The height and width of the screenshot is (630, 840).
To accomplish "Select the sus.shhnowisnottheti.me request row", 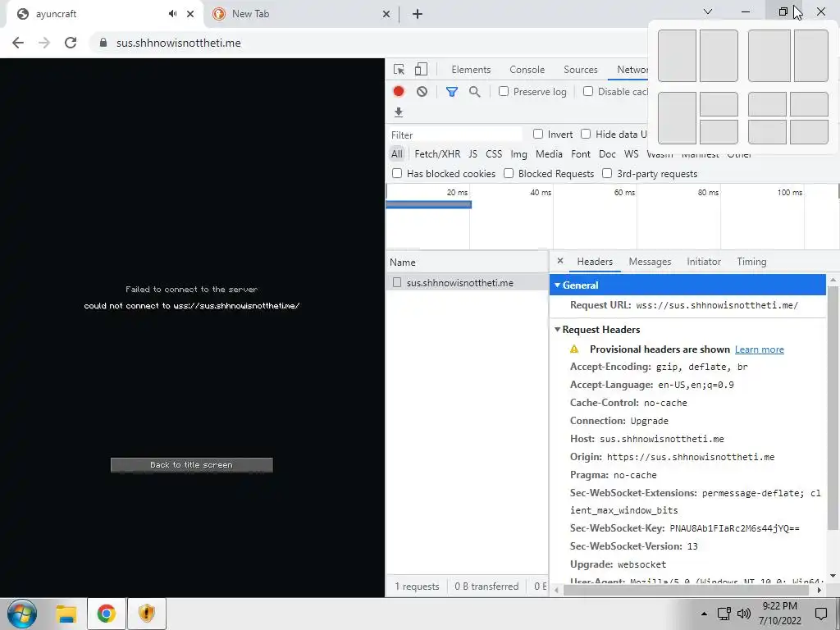I will [467, 282].
